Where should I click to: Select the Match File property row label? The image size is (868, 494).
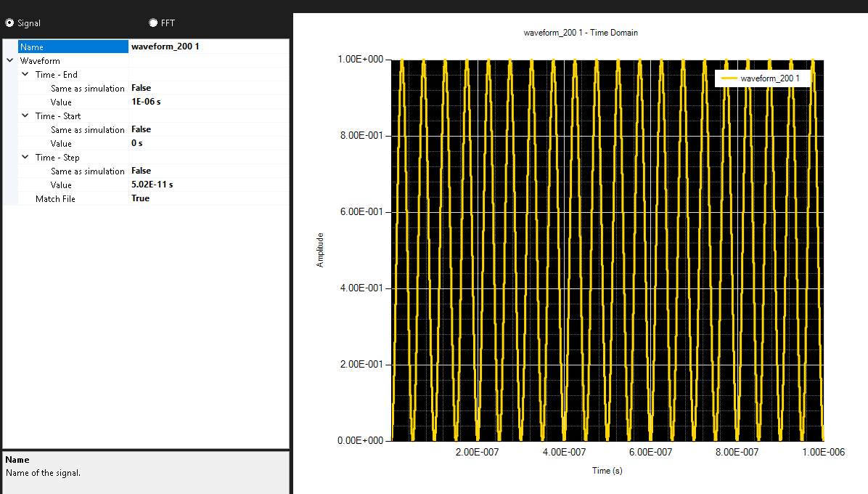(55, 199)
